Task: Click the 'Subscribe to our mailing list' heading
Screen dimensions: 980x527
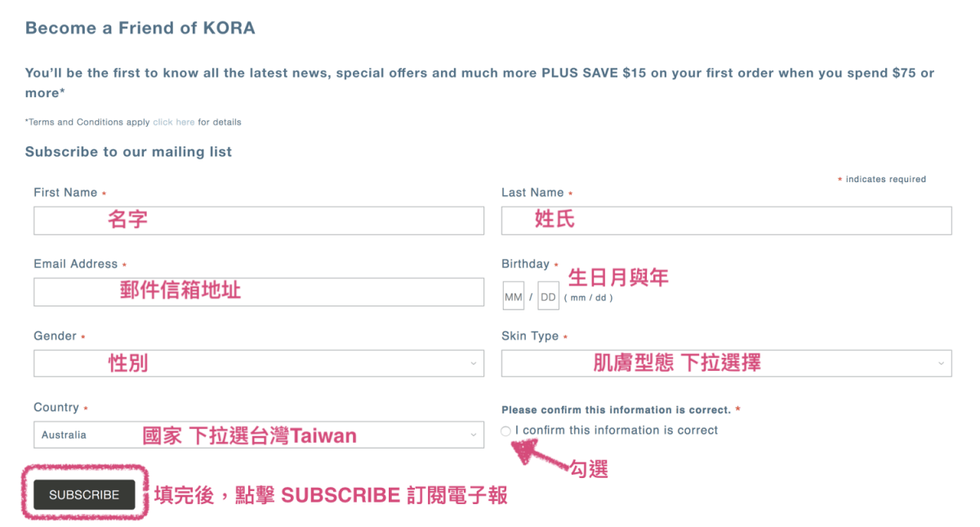Action: pos(128,151)
